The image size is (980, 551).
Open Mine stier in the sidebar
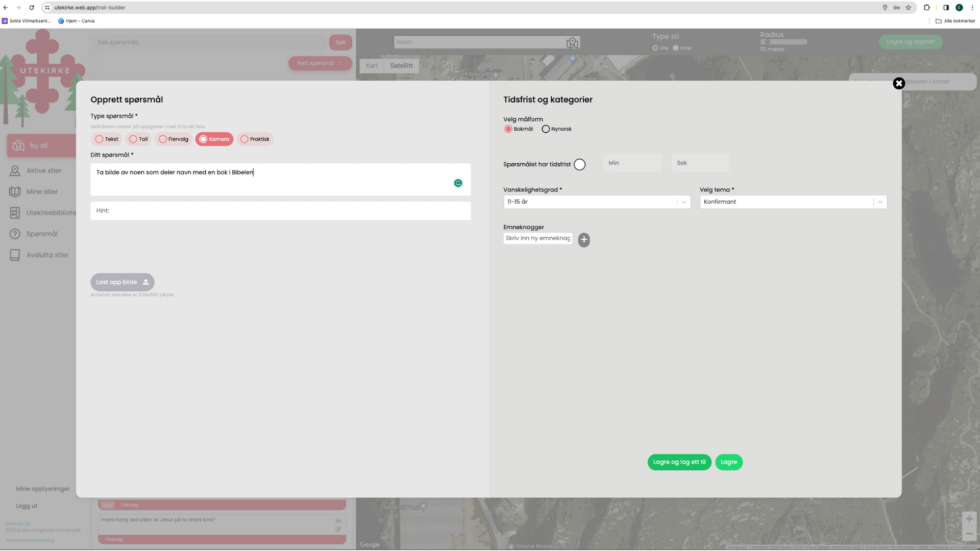[x=42, y=192]
